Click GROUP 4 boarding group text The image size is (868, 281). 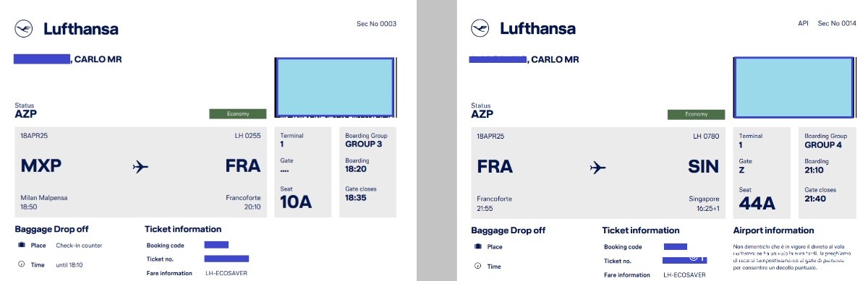(x=823, y=144)
